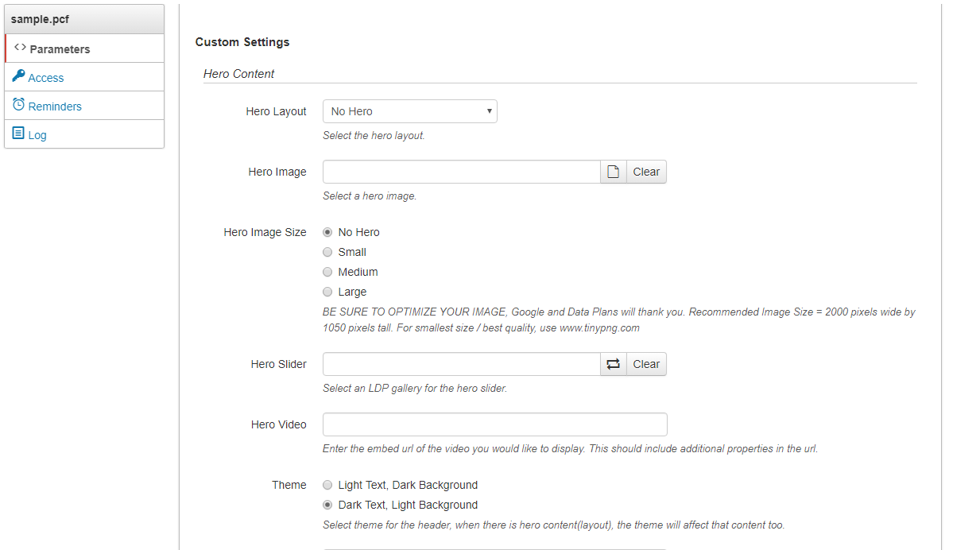Click the alarm clock icon for Reminders
Screen dimensions: 980x550
coord(18,105)
